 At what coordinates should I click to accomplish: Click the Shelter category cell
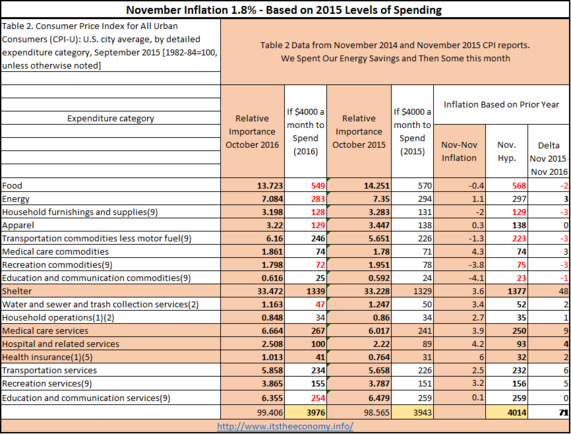tap(111, 291)
